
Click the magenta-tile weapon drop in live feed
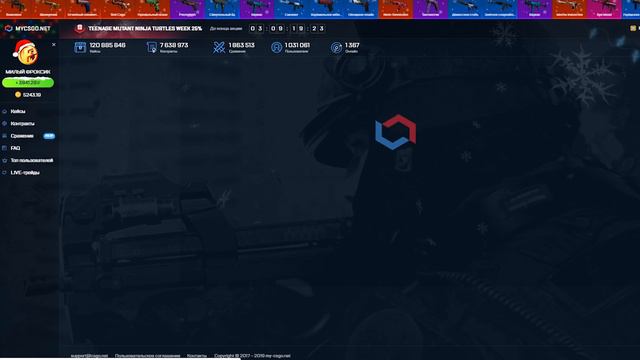604,9
